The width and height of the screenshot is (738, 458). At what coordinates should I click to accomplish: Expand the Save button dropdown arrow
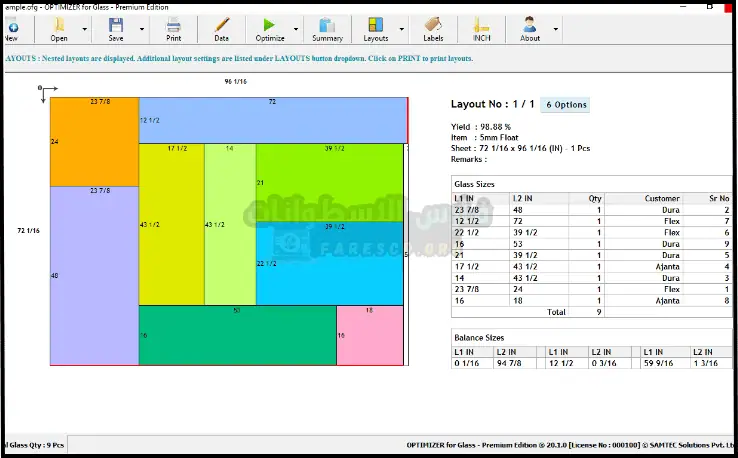click(142, 30)
